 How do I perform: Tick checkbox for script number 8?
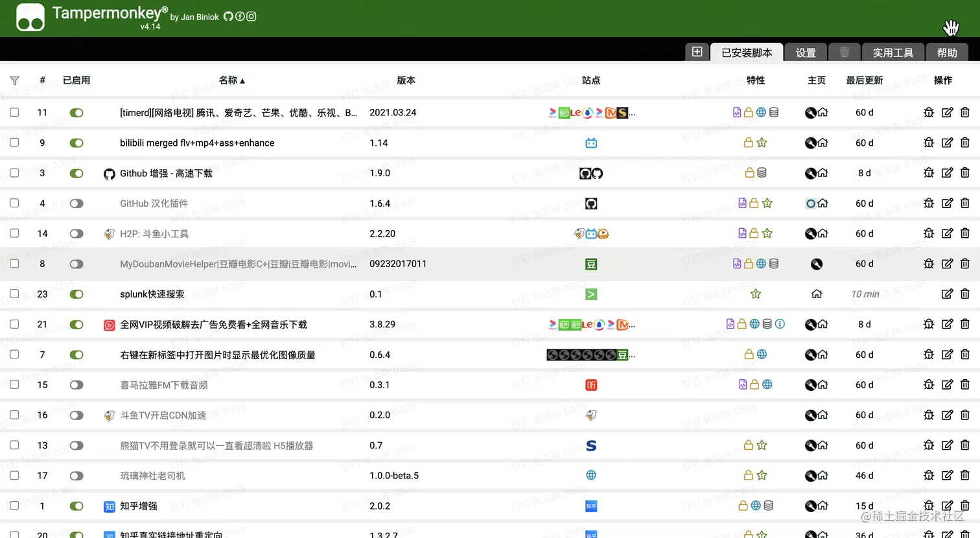click(14, 263)
